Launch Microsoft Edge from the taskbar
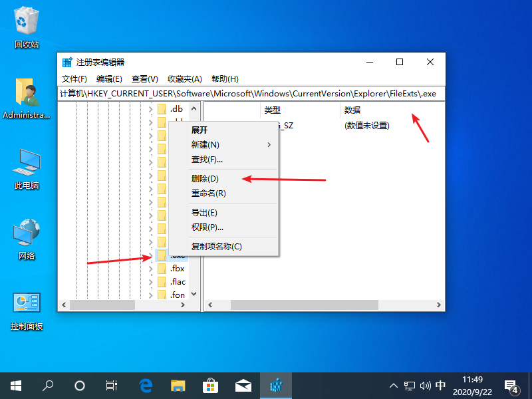 click(146, 385)
